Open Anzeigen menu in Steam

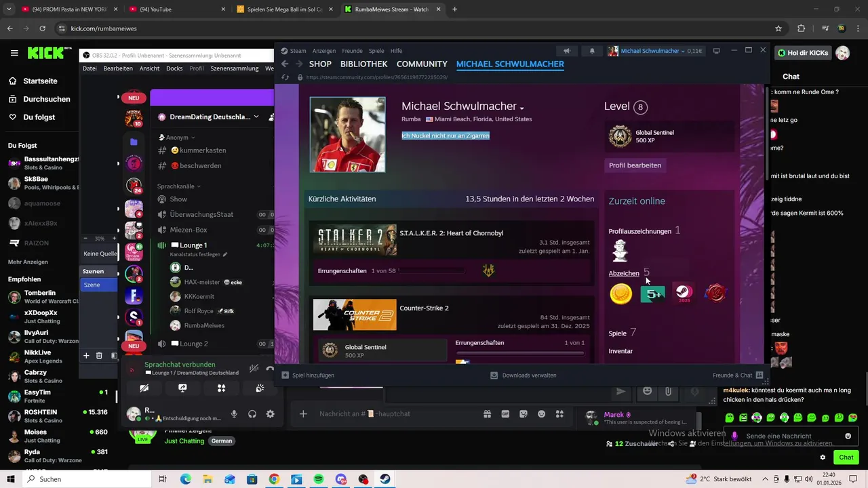coord(324,51)
